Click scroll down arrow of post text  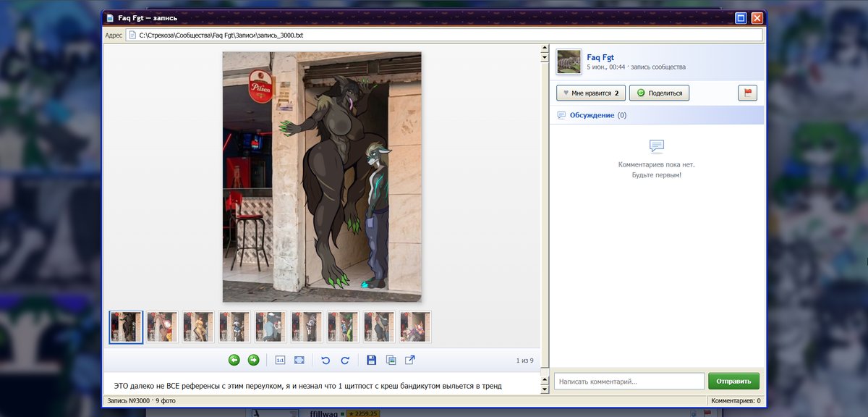(545, 389)
